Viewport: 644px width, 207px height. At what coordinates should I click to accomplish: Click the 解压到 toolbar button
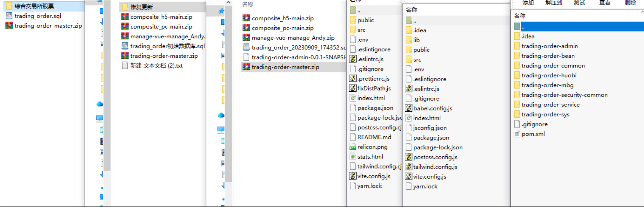pyautogui.click(x=553, y=3)
